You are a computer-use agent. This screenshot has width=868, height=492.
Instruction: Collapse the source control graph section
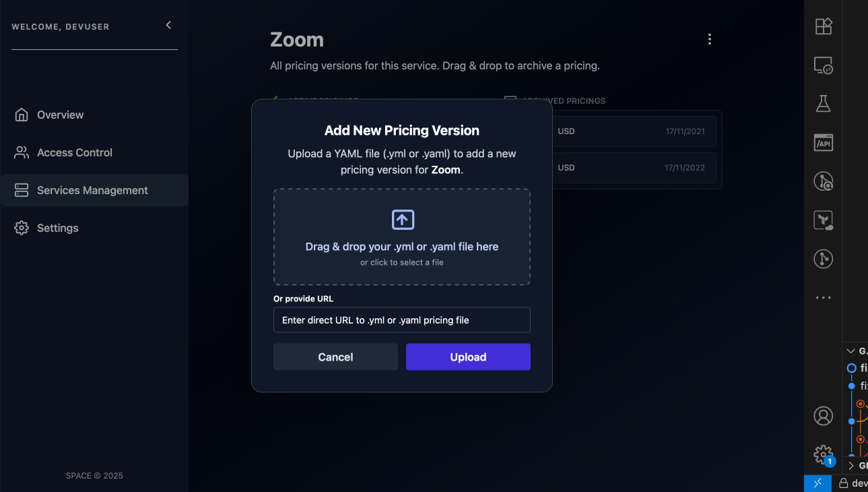852,351
